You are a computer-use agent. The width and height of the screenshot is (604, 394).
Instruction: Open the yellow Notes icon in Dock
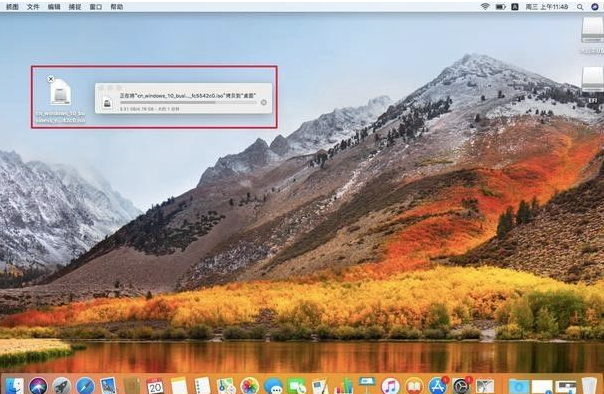point(179,386)
